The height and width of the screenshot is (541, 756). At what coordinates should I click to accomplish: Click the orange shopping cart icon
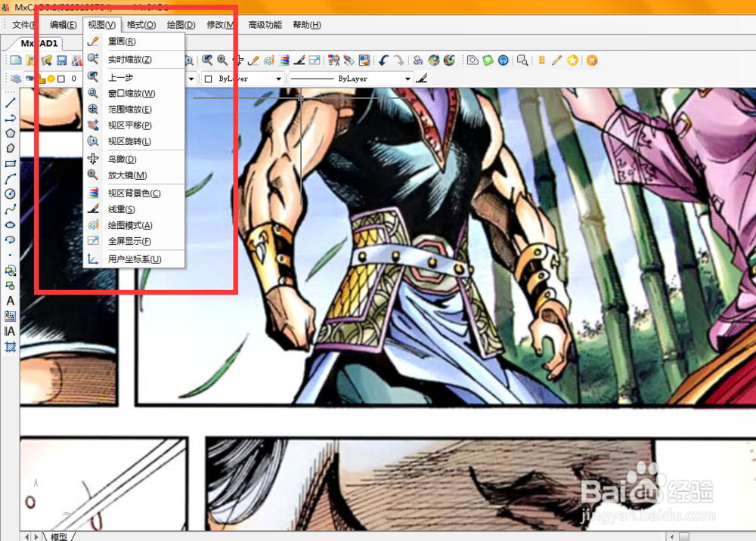click(x=592, y=60)
